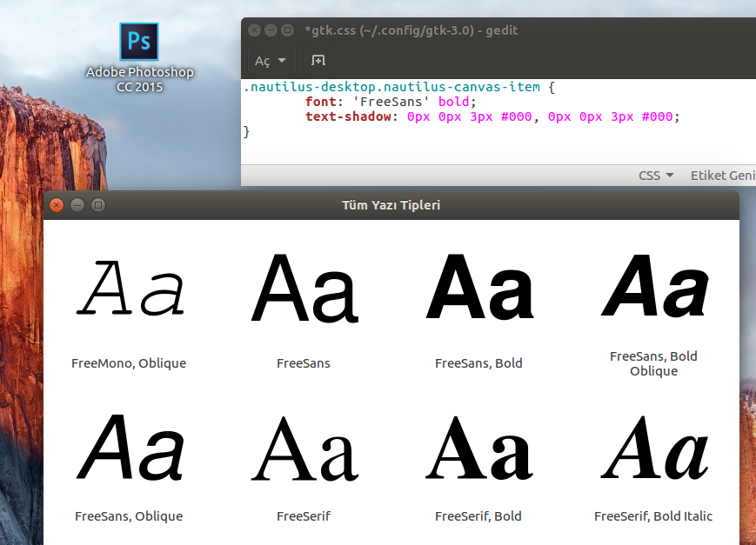
Task: Open the Etiket Genişliği dropdown
Action: click(x=723, y=175)
